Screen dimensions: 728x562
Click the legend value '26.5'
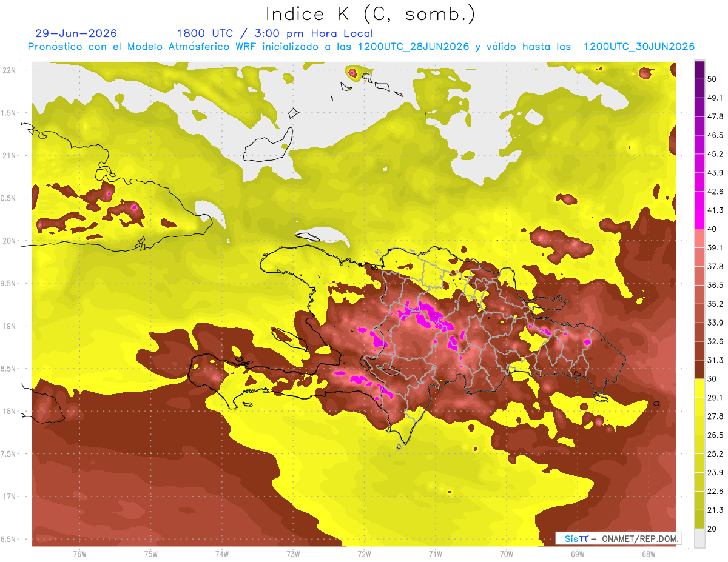coord(715,435)
